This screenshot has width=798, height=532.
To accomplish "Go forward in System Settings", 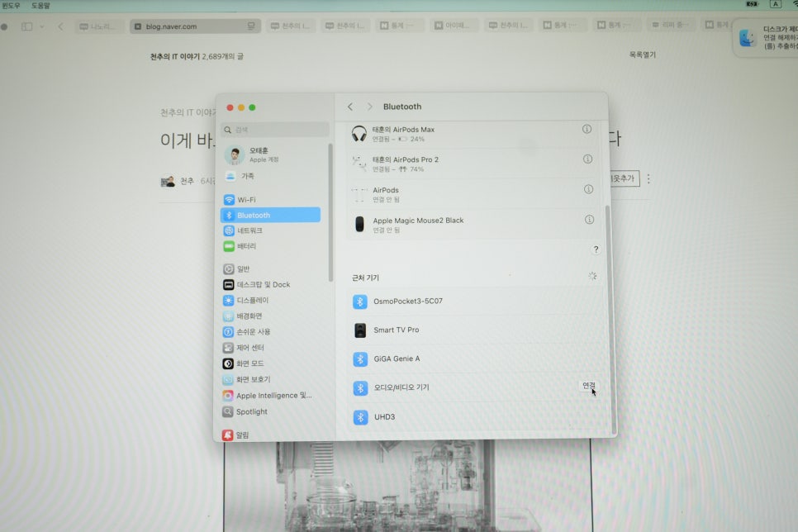I will 370,107.
